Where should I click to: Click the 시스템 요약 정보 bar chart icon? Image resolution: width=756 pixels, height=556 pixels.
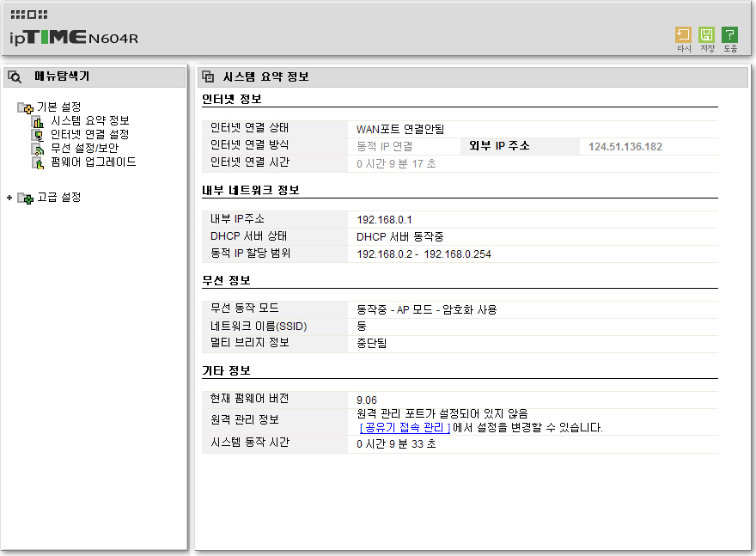coord(38,121)
